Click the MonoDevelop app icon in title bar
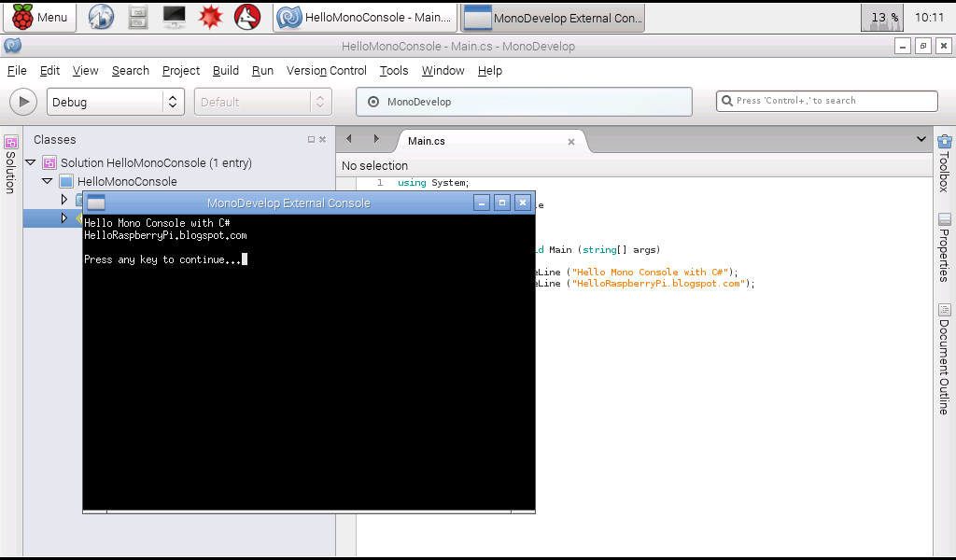The image size is (956, 560). pyautogui.click(x=12, y=46)
